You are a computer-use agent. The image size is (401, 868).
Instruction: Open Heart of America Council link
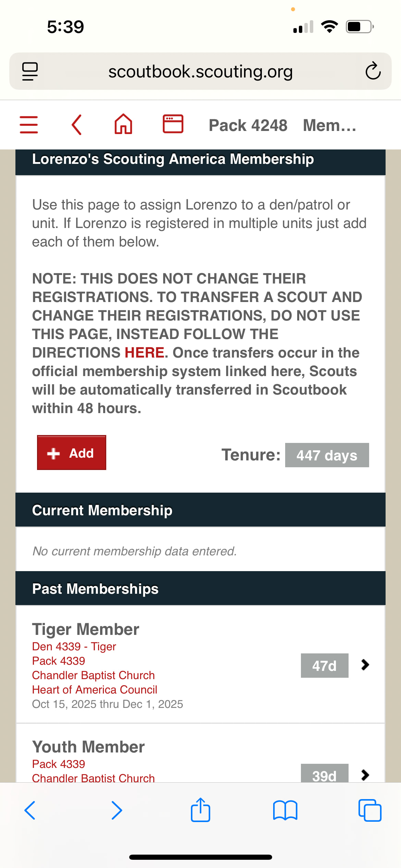(x=95, y=690)
